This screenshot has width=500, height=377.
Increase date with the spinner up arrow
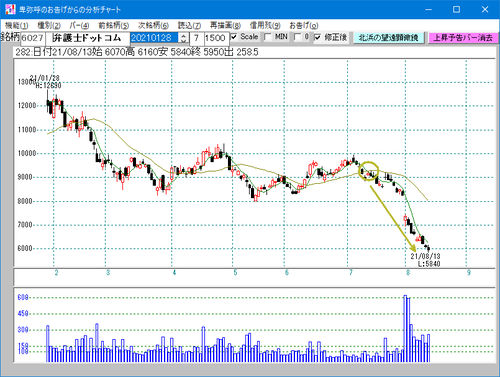point(184,35)
